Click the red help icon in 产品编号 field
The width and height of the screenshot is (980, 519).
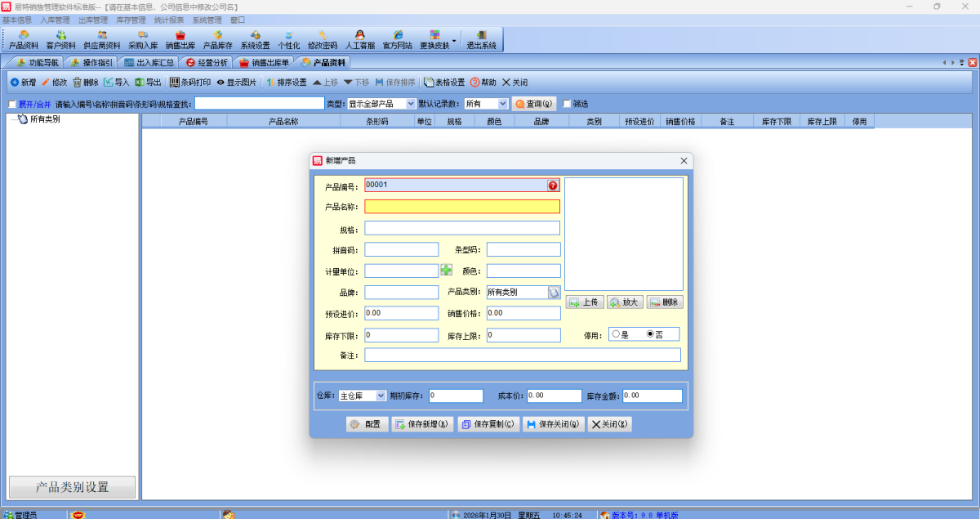[553, 186]
